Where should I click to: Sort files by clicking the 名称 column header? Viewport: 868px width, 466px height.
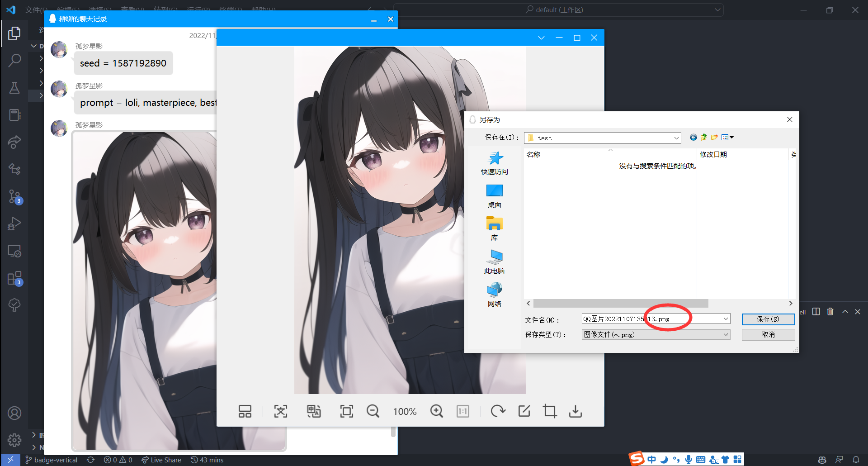click(x=534, y=154)
